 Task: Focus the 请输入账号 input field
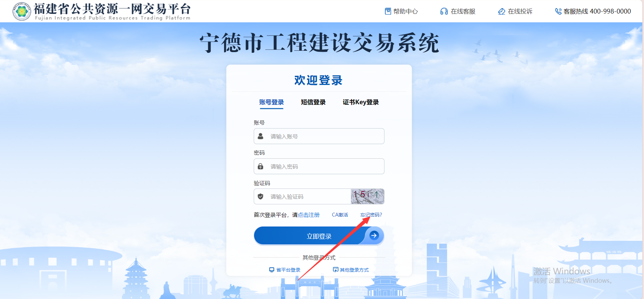[x=319, y=136]
